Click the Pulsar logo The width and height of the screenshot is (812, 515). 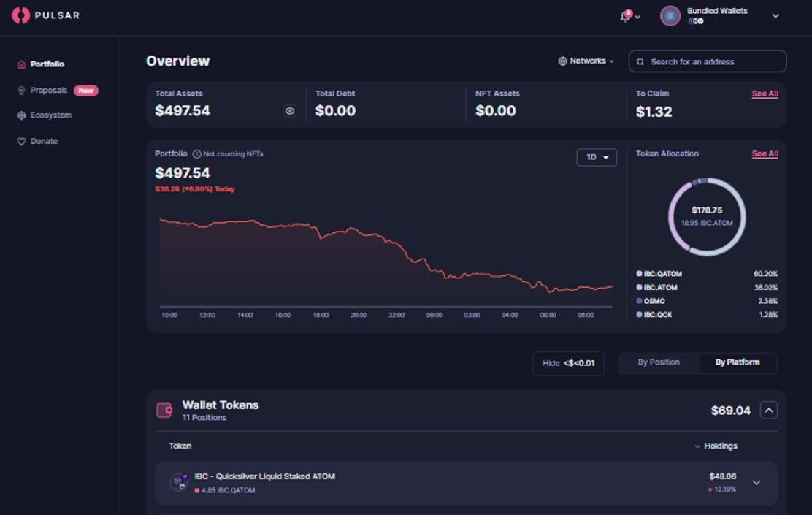[x=45, y=15]
